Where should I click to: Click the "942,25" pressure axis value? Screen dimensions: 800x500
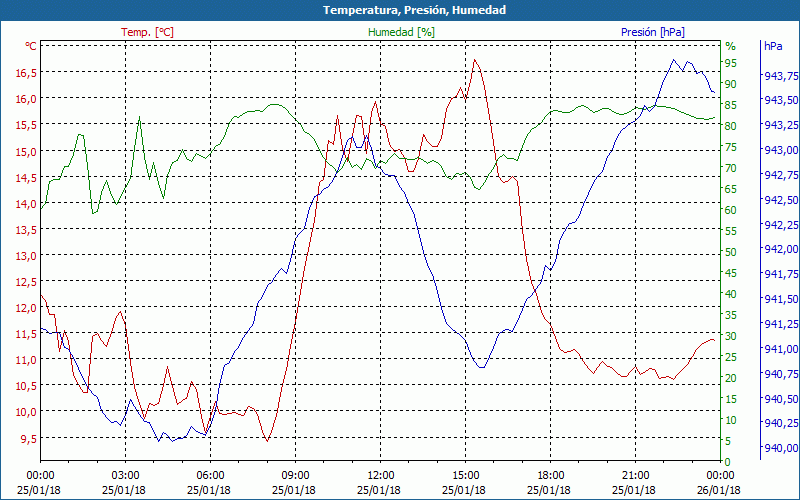pyautogui.click(x=781, y=224)
